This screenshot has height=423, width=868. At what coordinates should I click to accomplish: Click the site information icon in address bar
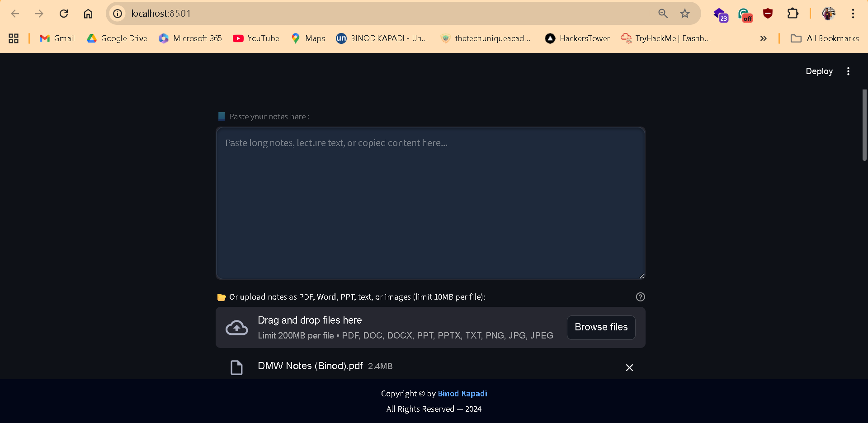[117, 14]
